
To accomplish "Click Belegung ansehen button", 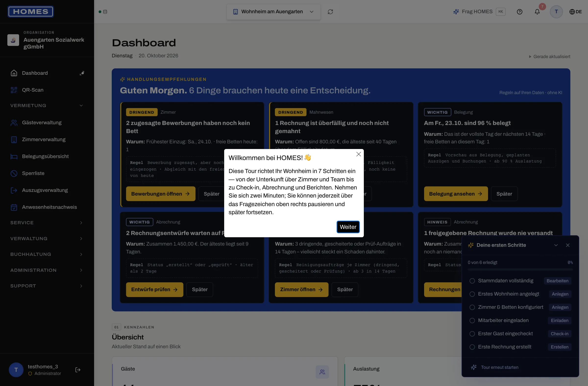I will (456, 194).
